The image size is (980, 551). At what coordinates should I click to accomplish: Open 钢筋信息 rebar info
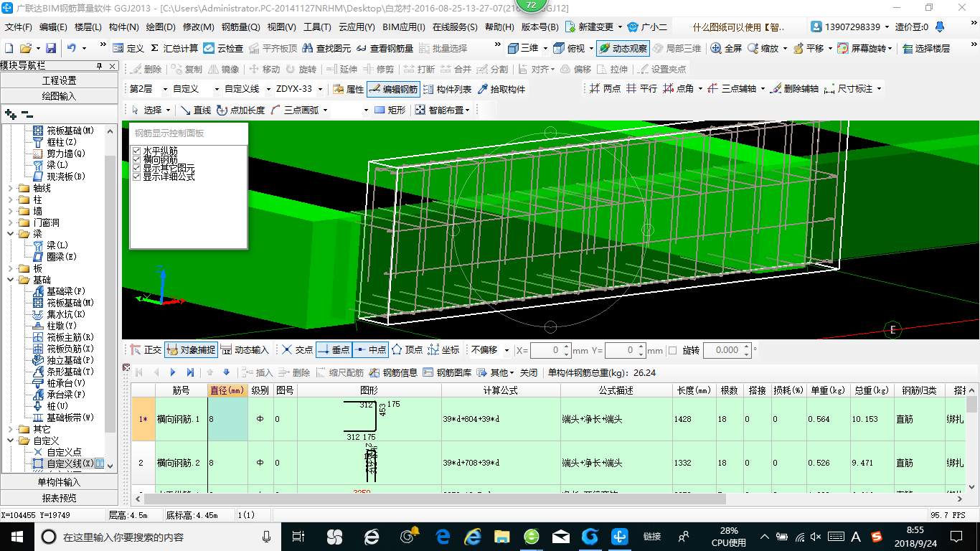(393, 372)
